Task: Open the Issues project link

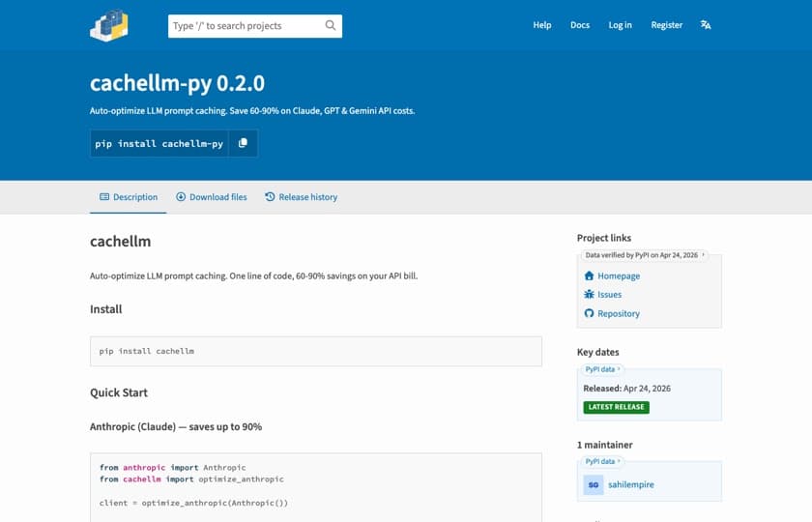Action: 610,295
